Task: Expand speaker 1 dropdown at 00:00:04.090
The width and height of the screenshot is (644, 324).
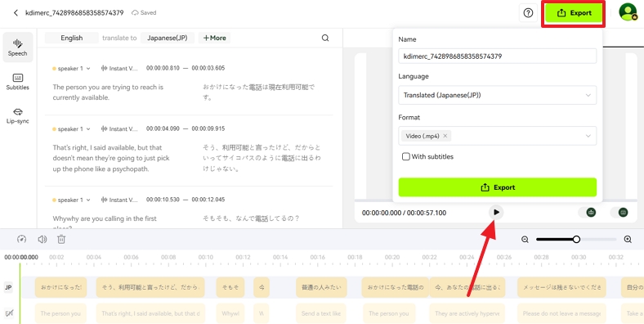Action: [x=71, y=129]
